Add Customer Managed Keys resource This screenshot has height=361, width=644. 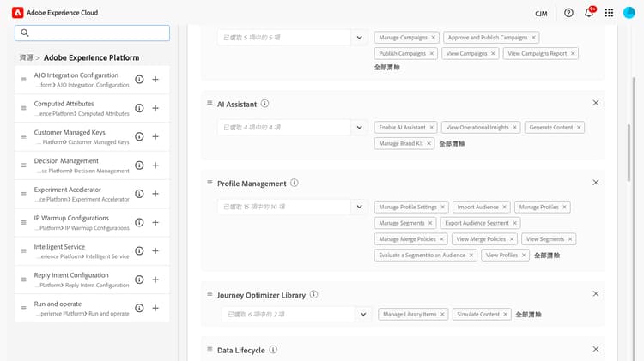pyautogui.click(x=155, y=136)
